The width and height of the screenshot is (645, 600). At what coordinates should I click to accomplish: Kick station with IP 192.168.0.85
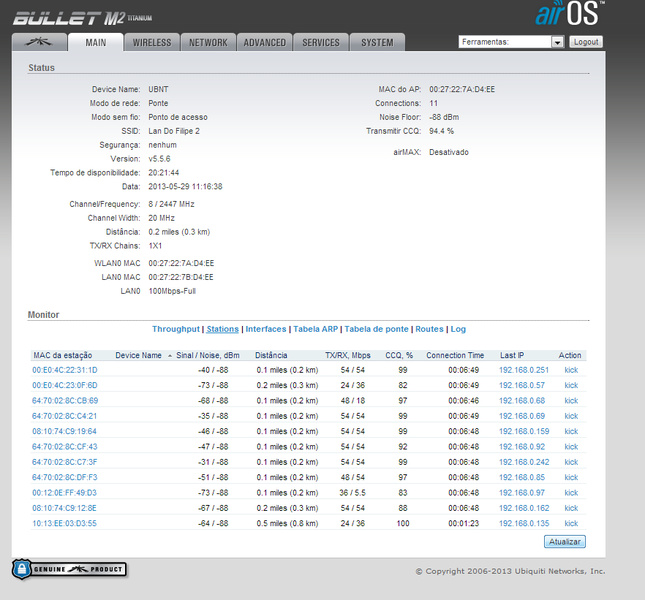tap(571, 477)
